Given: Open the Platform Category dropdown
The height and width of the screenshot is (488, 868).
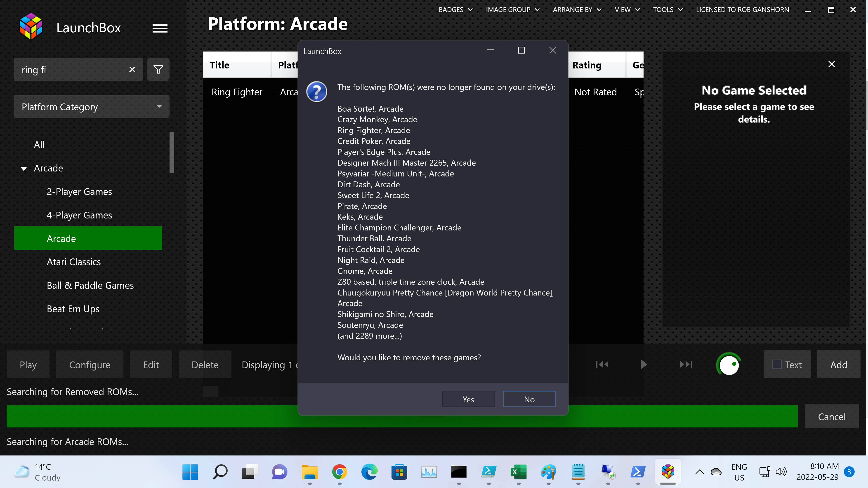Looking at the screenshot, I should pyautogui.click(x=91, y=106).
